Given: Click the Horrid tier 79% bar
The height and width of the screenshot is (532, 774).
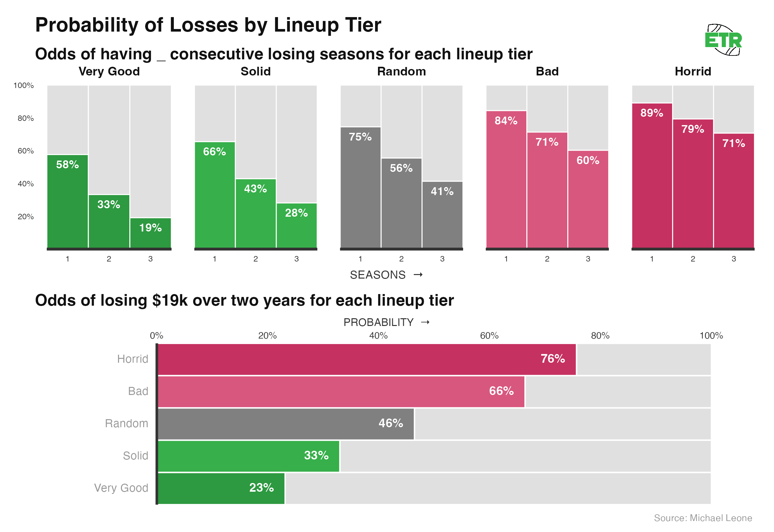Looking at the screenshot, I should 693,183.
